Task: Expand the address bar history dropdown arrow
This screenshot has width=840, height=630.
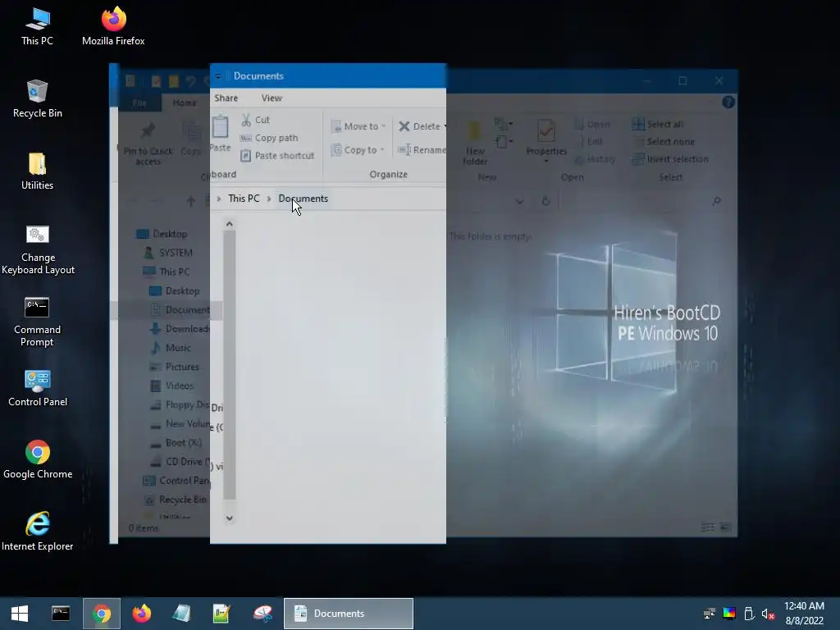Action: tap(519, 202)
